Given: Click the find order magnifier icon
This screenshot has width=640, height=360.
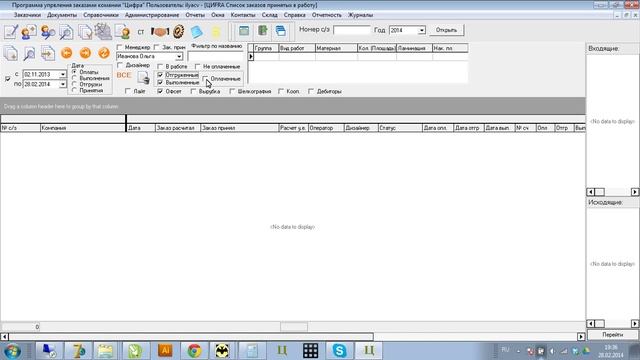Looking at the screenshot, I should click(x=29, y=53).
